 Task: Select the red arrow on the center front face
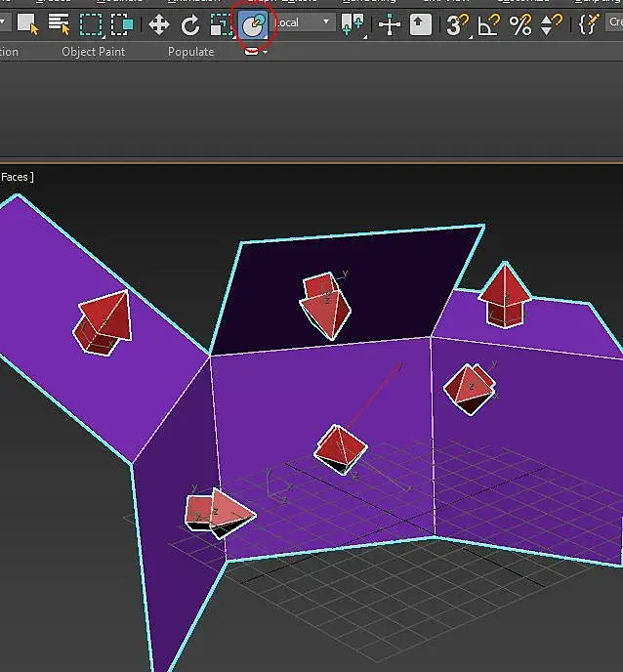pos(340,449)
